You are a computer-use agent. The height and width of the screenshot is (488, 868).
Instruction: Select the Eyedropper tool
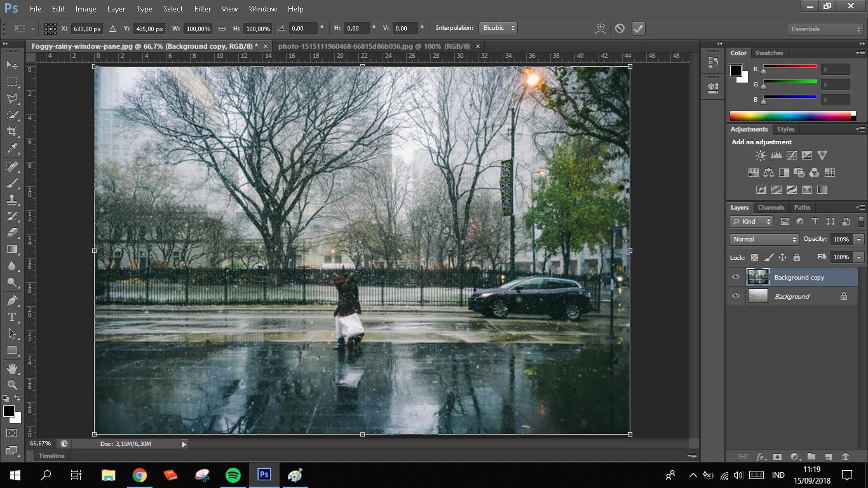tap(11, 149)
